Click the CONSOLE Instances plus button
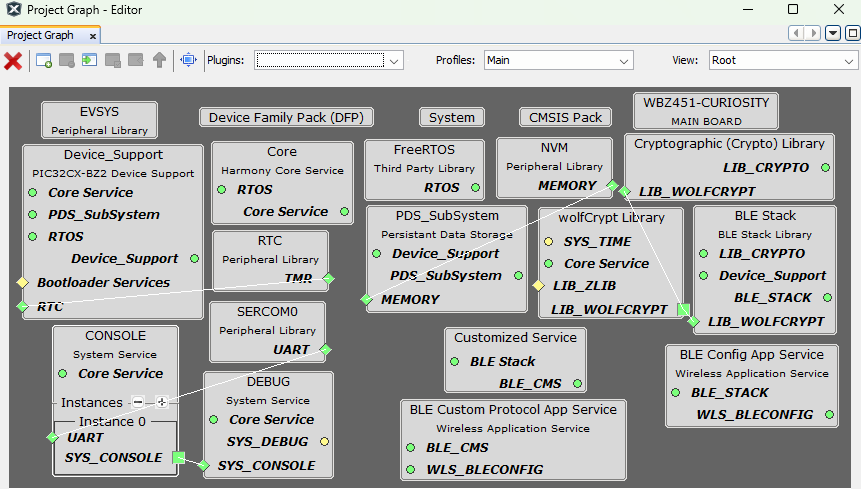Viewport: 861px width, 489px height. [161, 402]
